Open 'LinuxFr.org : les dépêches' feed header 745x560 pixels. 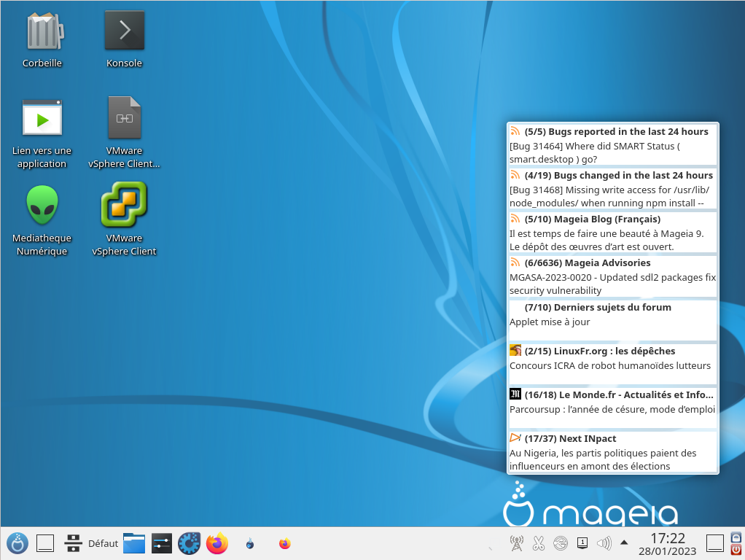(x=600, y=351)
